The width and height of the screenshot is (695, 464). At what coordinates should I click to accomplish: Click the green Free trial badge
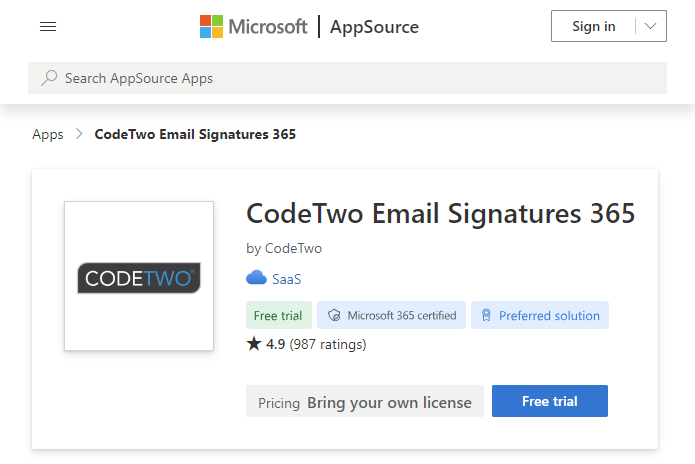279,315
